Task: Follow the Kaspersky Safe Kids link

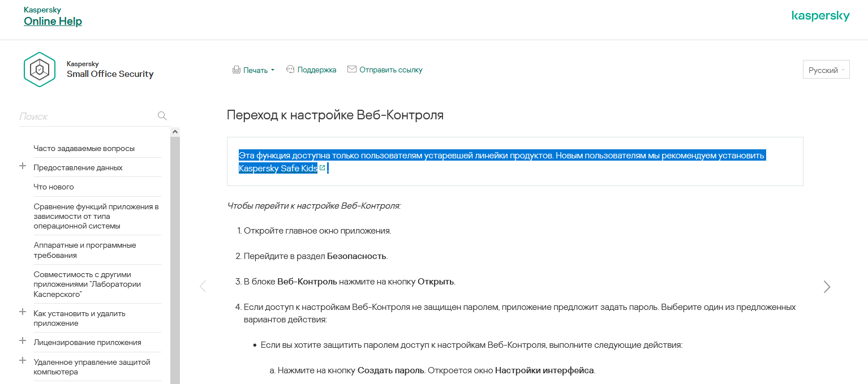Action: click(278, 168)
